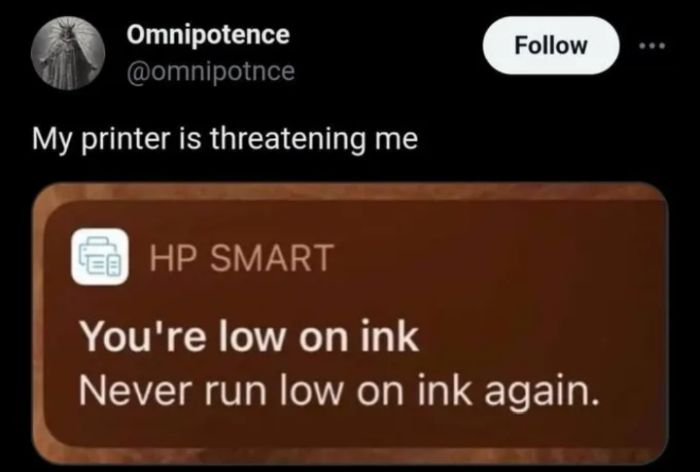This screenshot has height=472, width=700.
Task: Tap the HP SMART app name label
Action: click(x=242, y=258)
